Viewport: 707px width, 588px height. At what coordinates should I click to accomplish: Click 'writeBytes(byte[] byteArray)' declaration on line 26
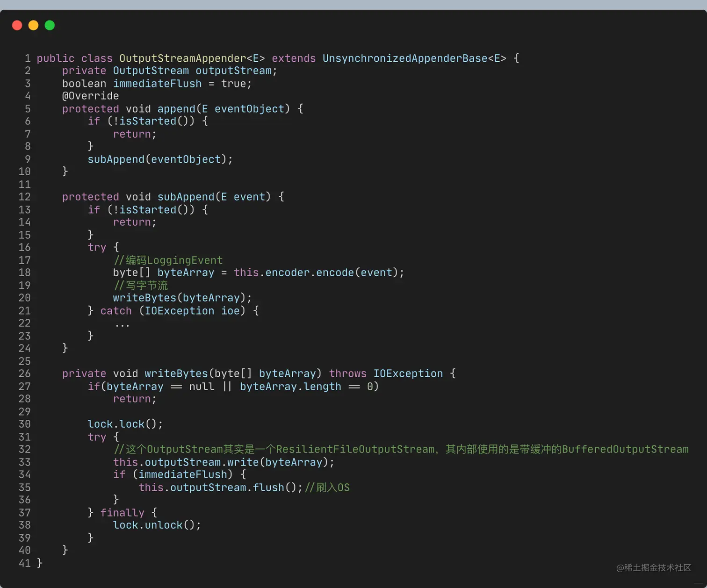coord(233,373)
